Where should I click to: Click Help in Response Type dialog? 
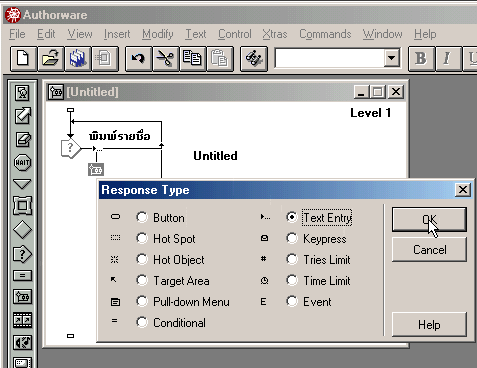click(x=429, y=324)
